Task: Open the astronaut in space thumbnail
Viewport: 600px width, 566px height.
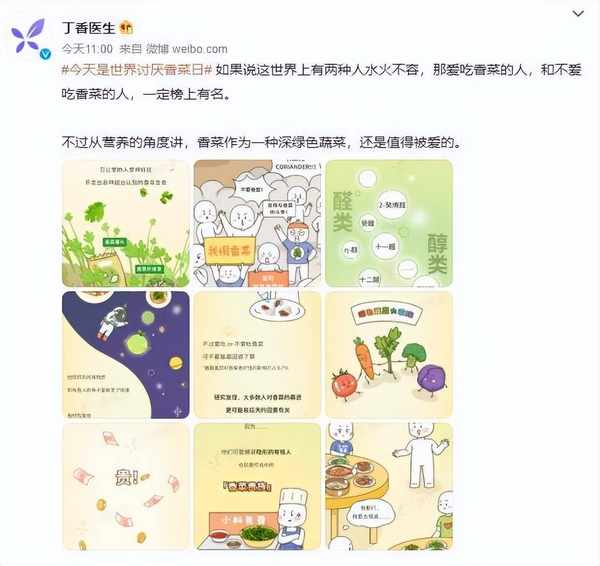Action: pos(126,355)
